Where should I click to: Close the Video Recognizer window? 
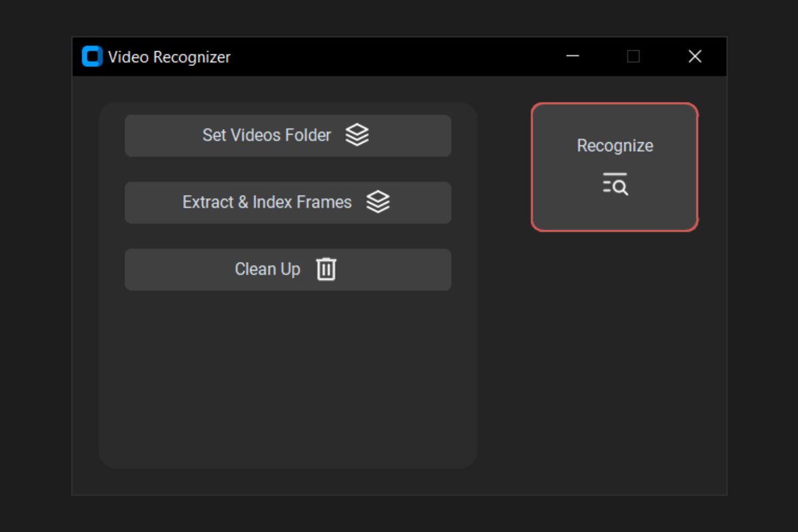[x=695, y=57]
